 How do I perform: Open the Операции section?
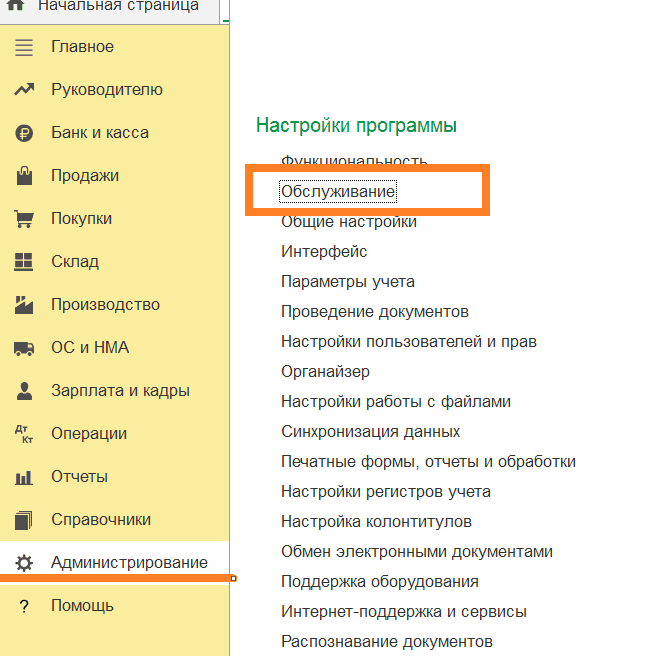pos(89,434)
